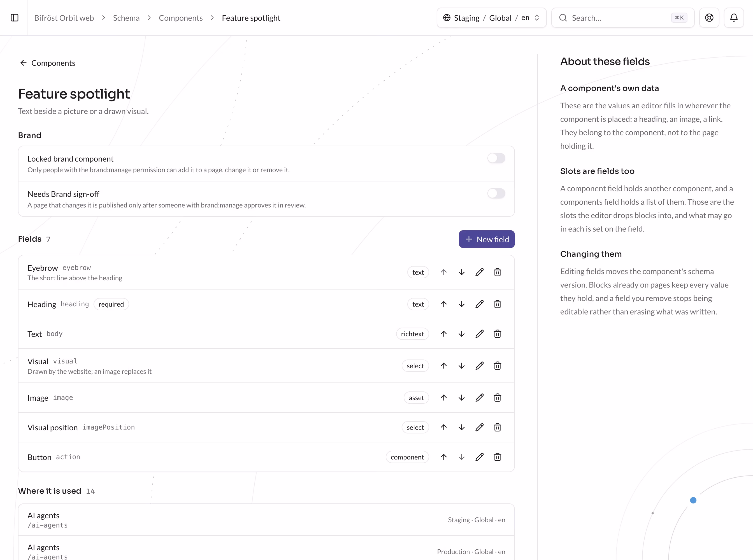Enable Needs Brand sign-off toggle

coord(496,193)
